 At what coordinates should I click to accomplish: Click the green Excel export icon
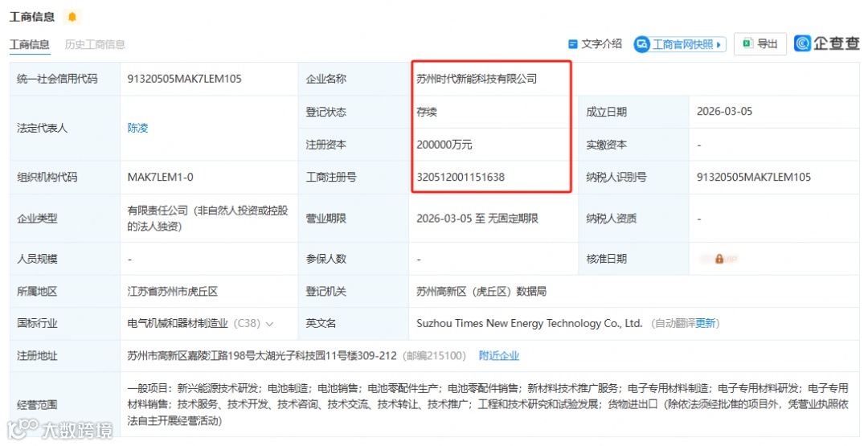click(x=748, y=43)
